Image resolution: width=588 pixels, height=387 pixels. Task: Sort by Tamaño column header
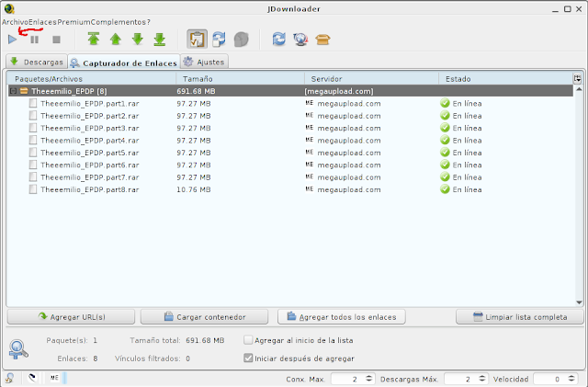point(240,79)
